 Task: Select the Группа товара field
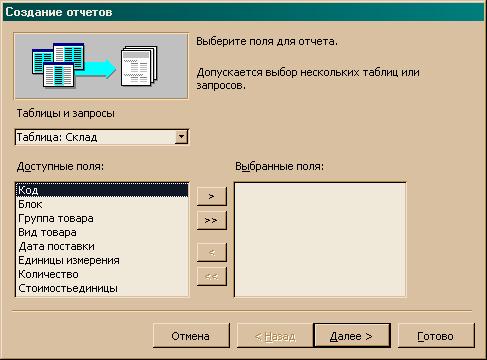(102, 218)
